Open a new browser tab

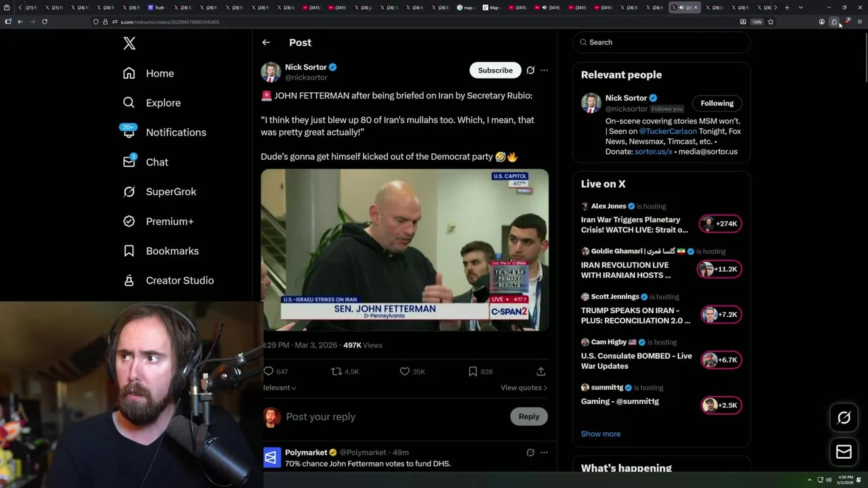[x=787, y=7]
